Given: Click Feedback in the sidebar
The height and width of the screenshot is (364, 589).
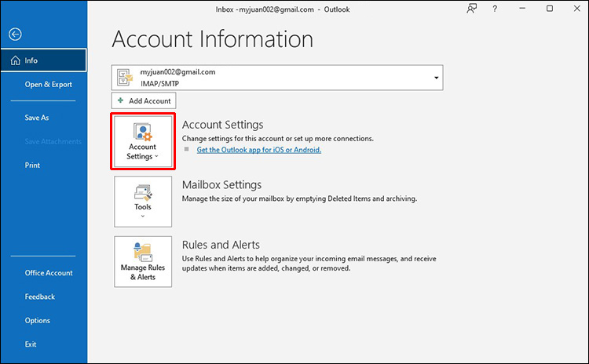Looking at the screenshot, I should point(40,297).
